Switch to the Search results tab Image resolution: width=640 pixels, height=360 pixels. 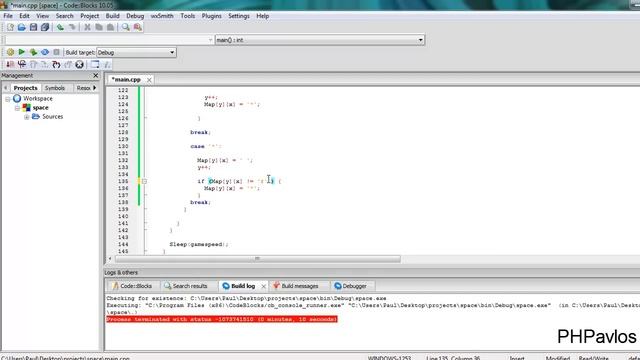click(x=186, y=286)
